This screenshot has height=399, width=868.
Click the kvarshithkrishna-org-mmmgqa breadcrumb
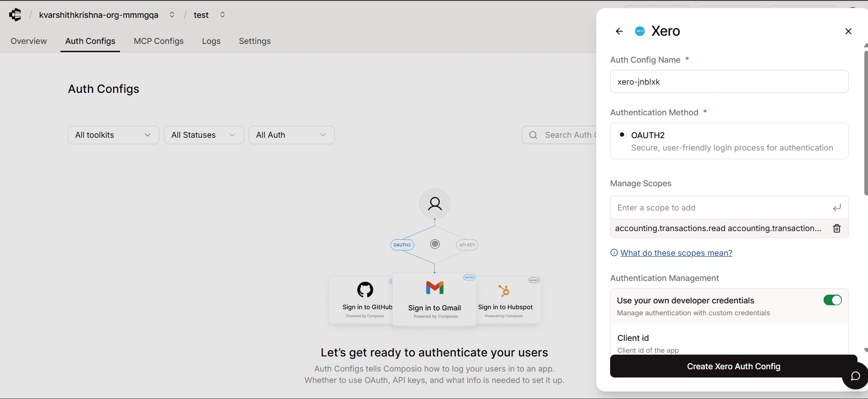coord(99,15)
